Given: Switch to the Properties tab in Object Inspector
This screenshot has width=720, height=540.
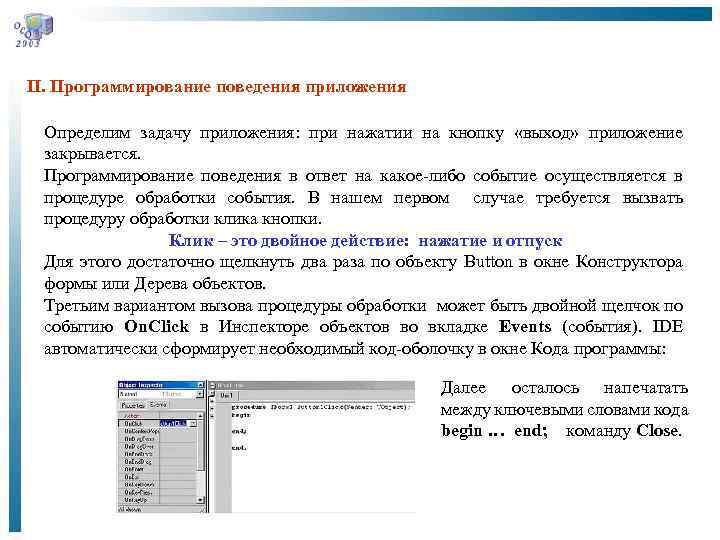Looking at the screenshot, I should coord(133,405).
